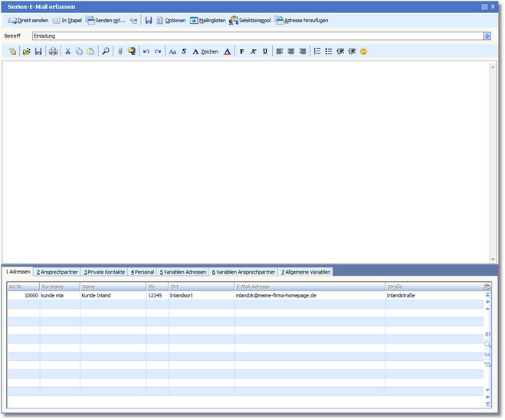This screenshot has height=420, width=505.
Task: Expand the Betreff dropdown arrow
Action: click(487, 36)
